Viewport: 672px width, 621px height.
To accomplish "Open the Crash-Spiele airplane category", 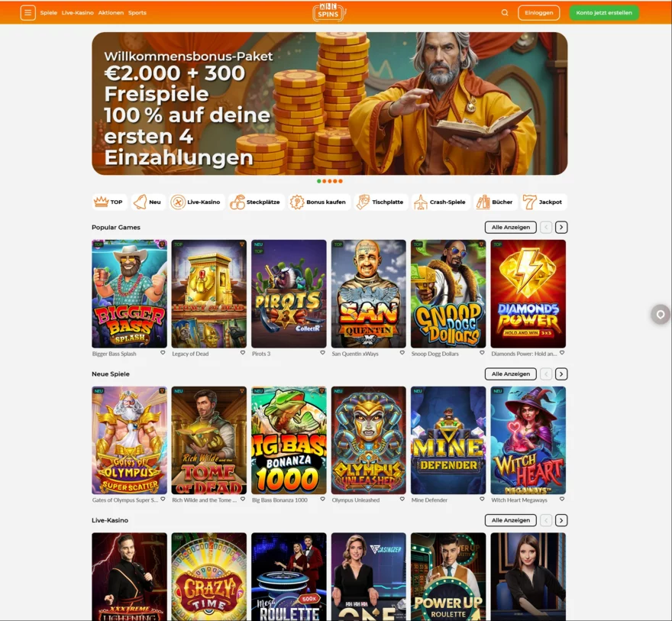I will pos(440,202).
